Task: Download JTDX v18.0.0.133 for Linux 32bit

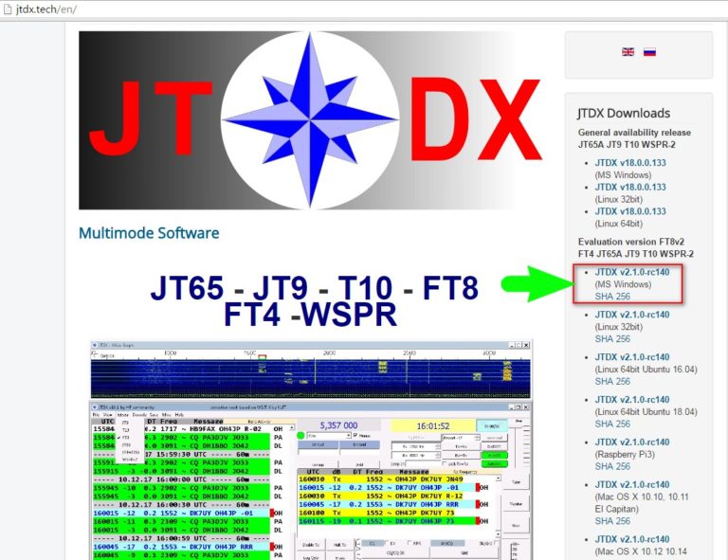Action: tap(630, 187)
